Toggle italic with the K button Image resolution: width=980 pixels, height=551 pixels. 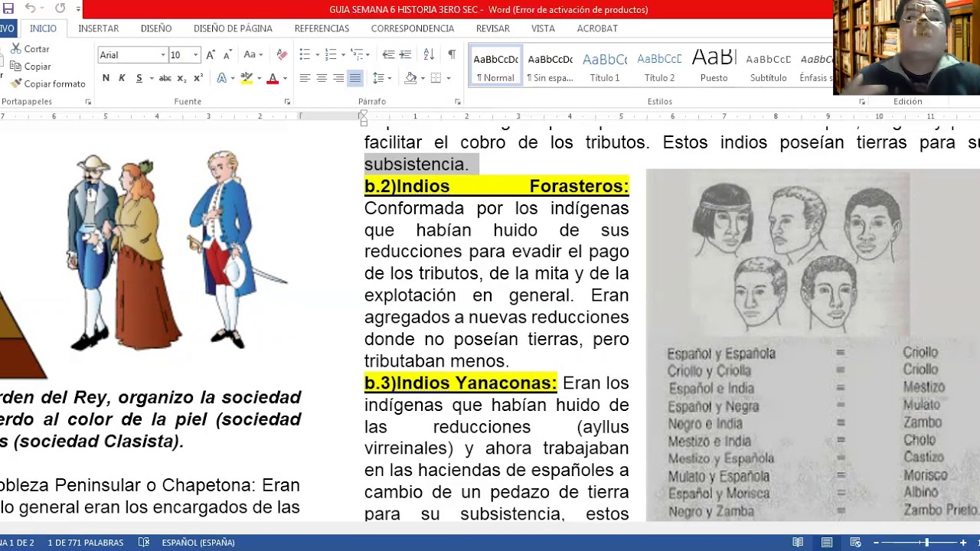pyautogui.click(x=122, y=78)
